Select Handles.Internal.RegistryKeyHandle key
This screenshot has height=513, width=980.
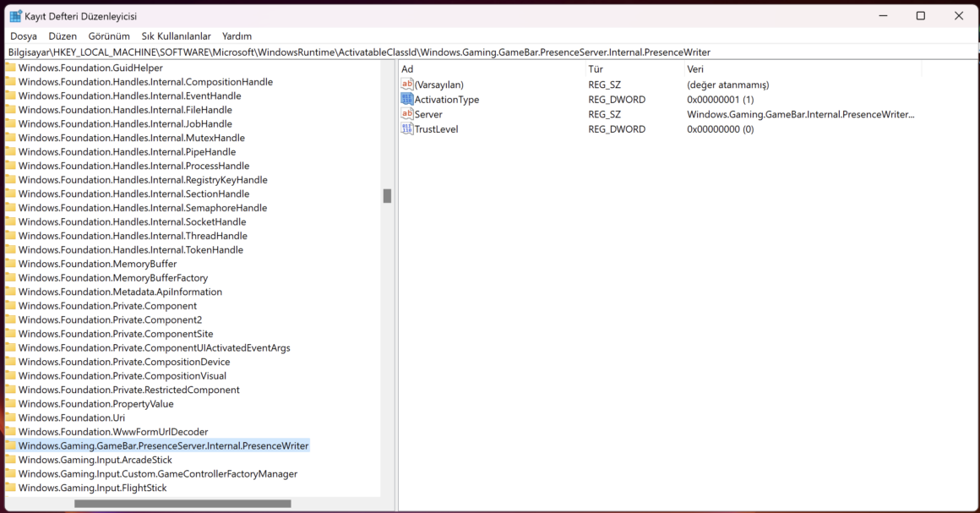143,179
